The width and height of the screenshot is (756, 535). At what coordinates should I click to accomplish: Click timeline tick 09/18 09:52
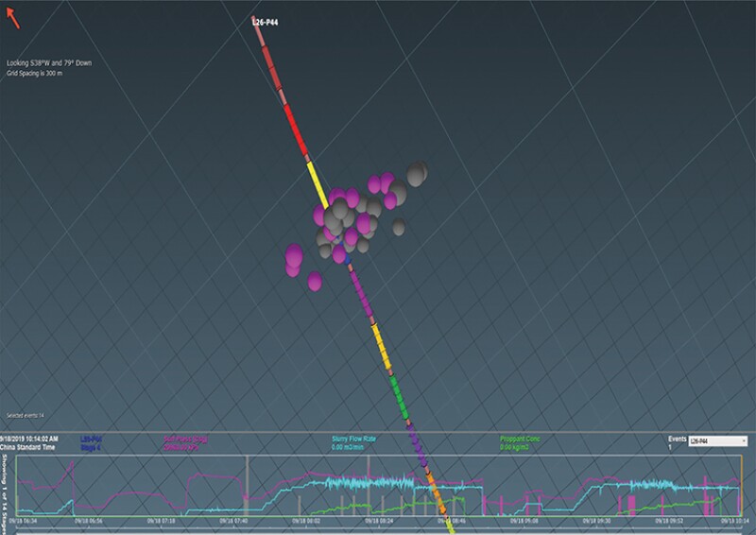tap(669, 521)
